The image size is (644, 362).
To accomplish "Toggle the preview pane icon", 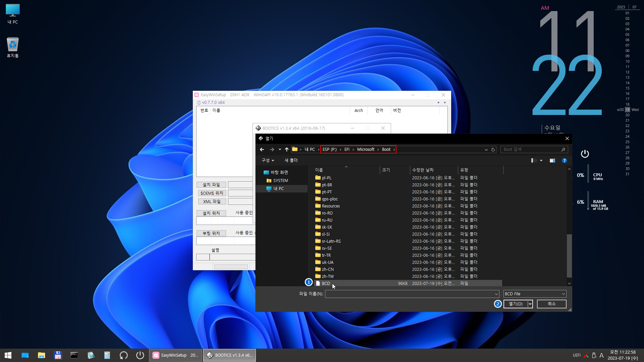I will point(552,161).
